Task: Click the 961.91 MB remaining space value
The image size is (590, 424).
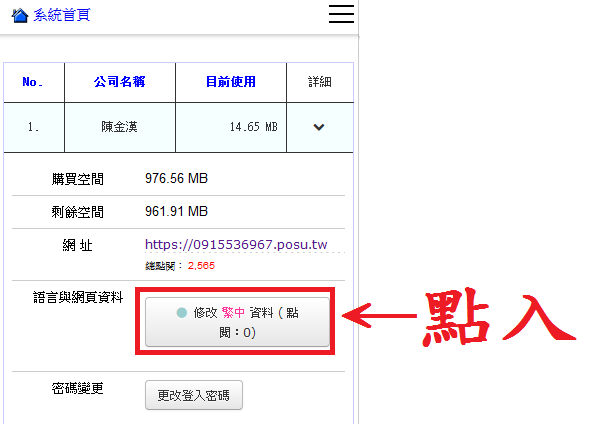Action: click(x=176, y=211)
